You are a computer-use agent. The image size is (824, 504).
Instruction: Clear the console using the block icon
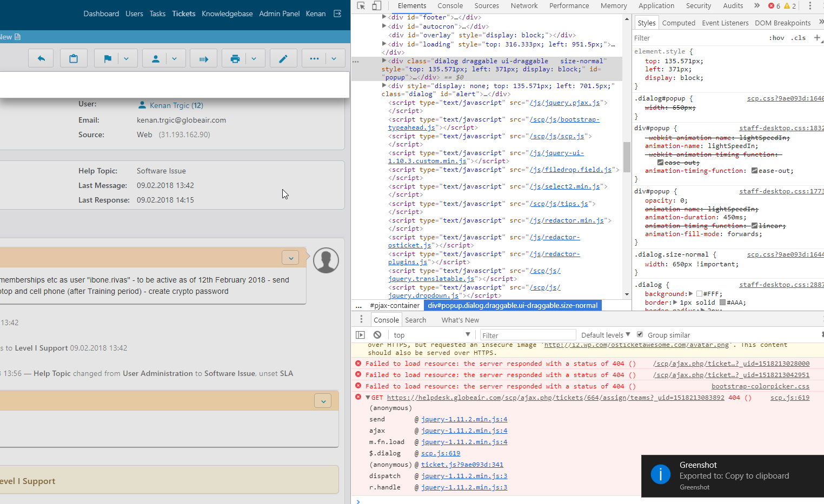377,335
